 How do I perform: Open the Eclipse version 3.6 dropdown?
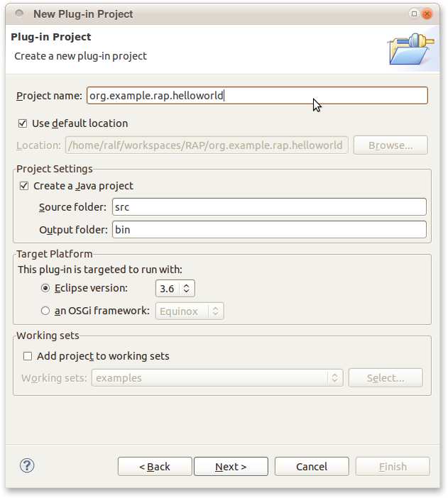tap(175, 289)
